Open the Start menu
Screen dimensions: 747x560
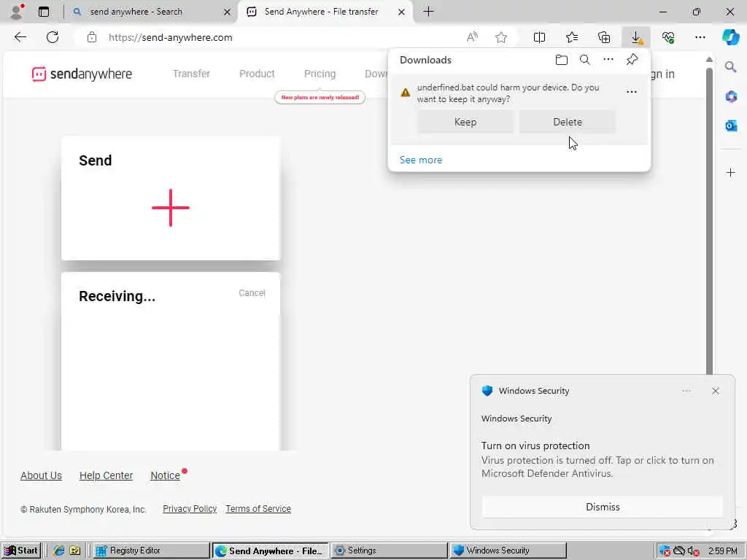tap(21, 551)
